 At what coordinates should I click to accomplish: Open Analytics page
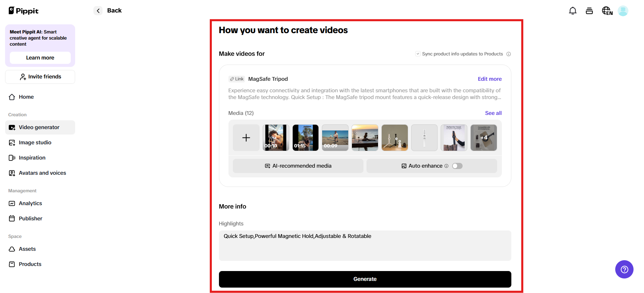click(x=40, y=203)
